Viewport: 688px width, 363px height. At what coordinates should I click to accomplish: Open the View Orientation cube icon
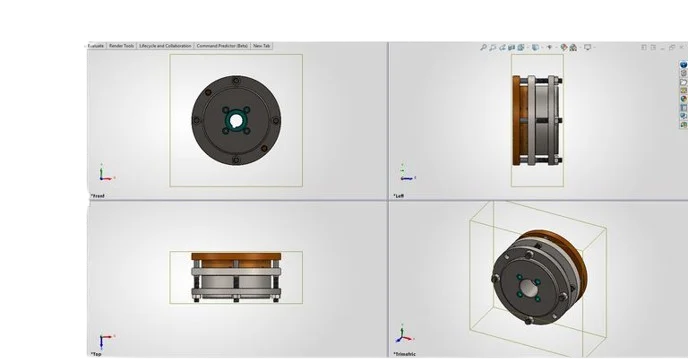coord(521,47)
